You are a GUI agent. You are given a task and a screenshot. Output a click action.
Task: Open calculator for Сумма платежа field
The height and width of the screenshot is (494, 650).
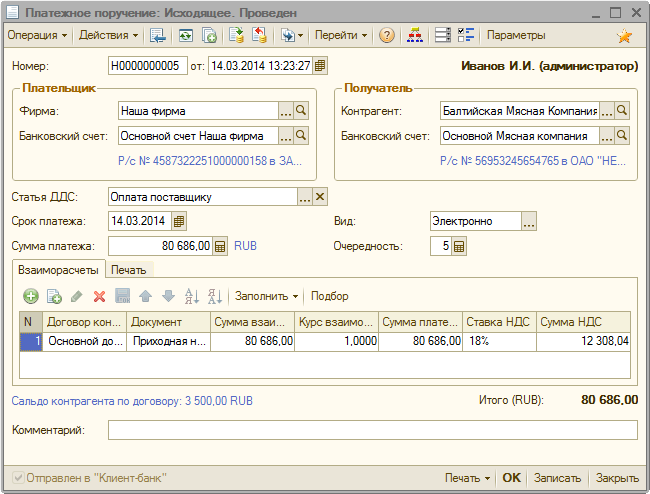[x=220, y=246]
